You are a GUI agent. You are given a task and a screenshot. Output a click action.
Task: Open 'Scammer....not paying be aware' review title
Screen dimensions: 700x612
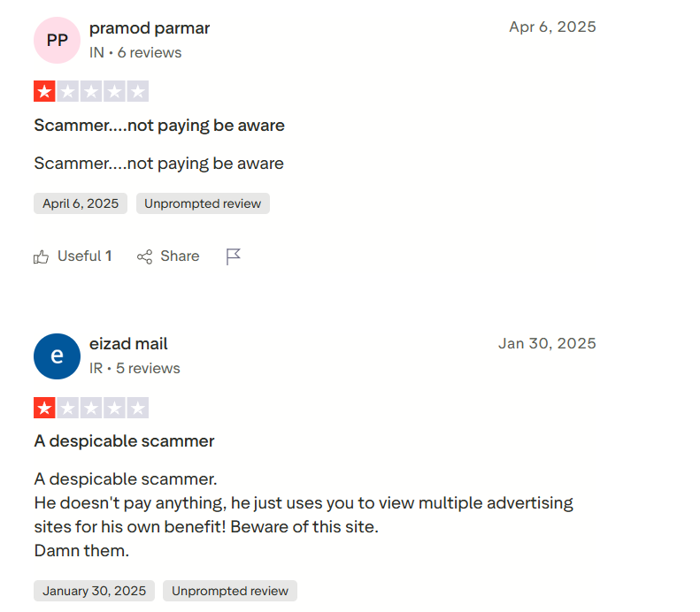click(x=159, y=126)
